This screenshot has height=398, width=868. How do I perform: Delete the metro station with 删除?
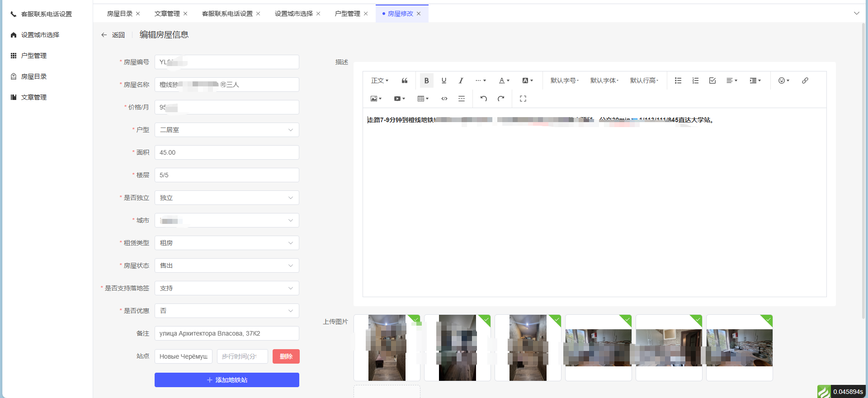tap(286, 356)
